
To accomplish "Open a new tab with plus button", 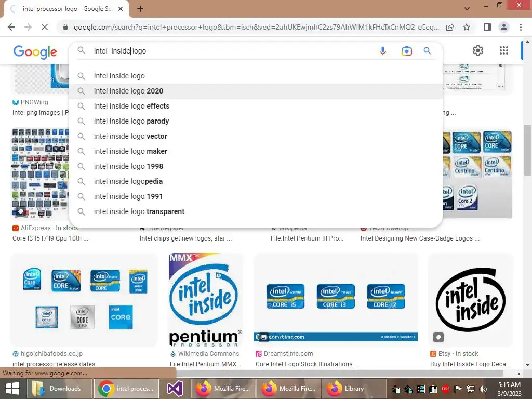I will click(140, 9).
